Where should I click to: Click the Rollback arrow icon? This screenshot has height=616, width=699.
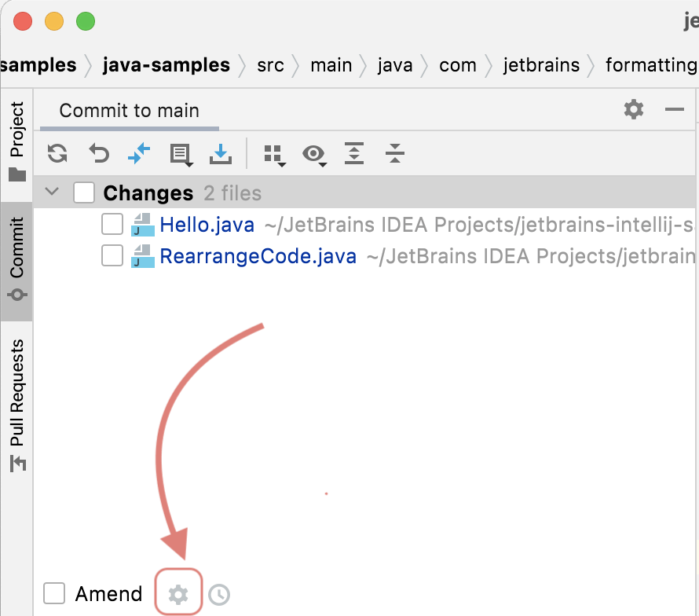point(98,153)
